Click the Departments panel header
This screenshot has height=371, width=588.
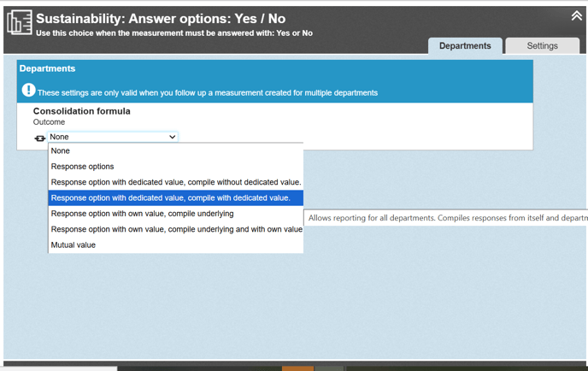(x=48, y=68)
